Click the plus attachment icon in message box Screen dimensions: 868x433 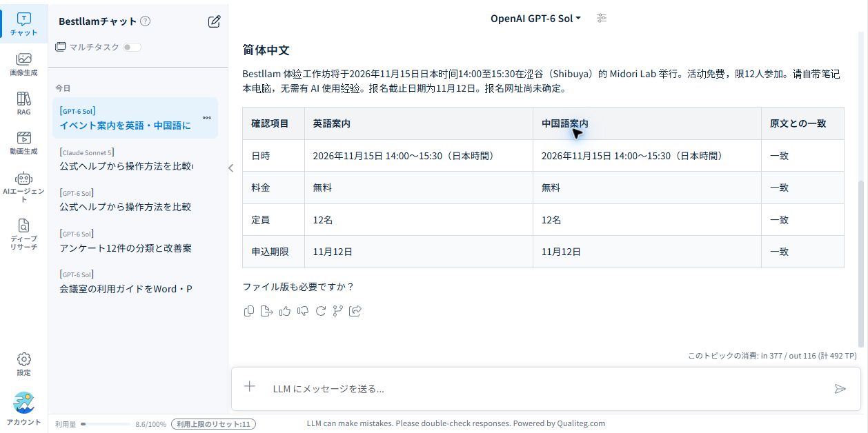[250, 387]
